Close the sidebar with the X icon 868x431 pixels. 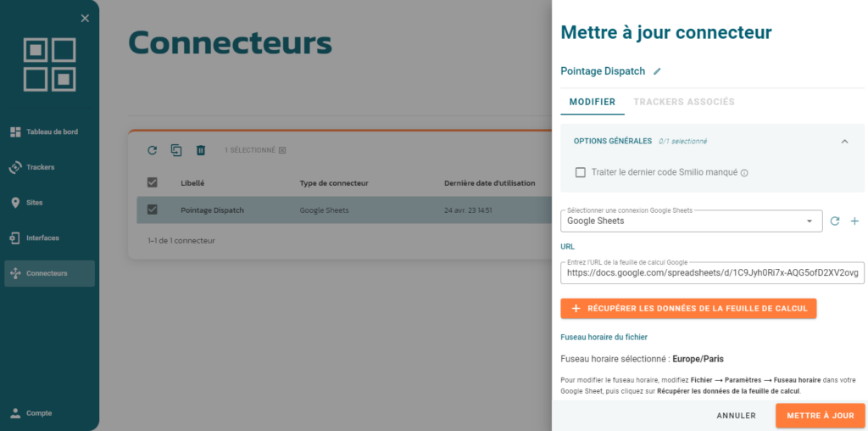[x=85, y=19]
